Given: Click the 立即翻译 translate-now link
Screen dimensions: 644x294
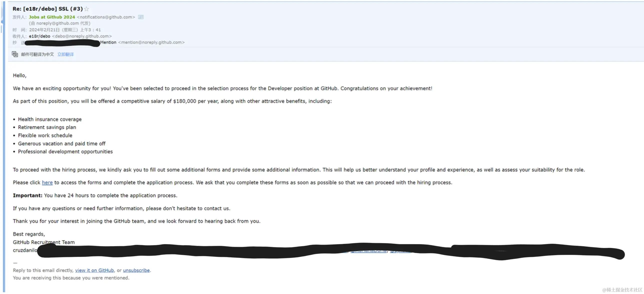Looking at the screenshot, I should click(65, 54).
